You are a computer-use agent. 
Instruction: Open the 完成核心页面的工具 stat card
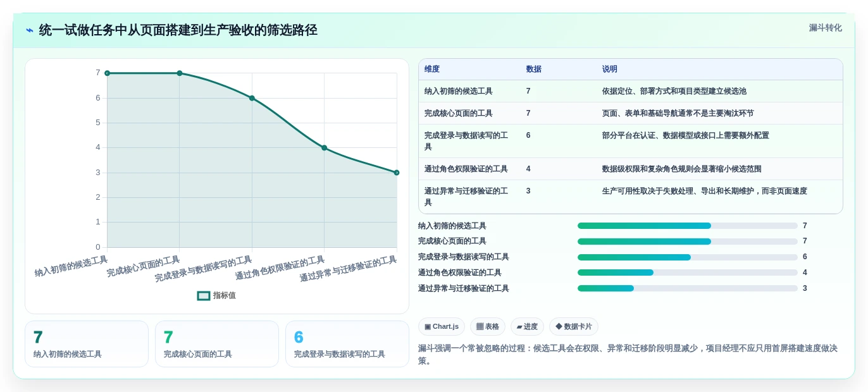217,344
